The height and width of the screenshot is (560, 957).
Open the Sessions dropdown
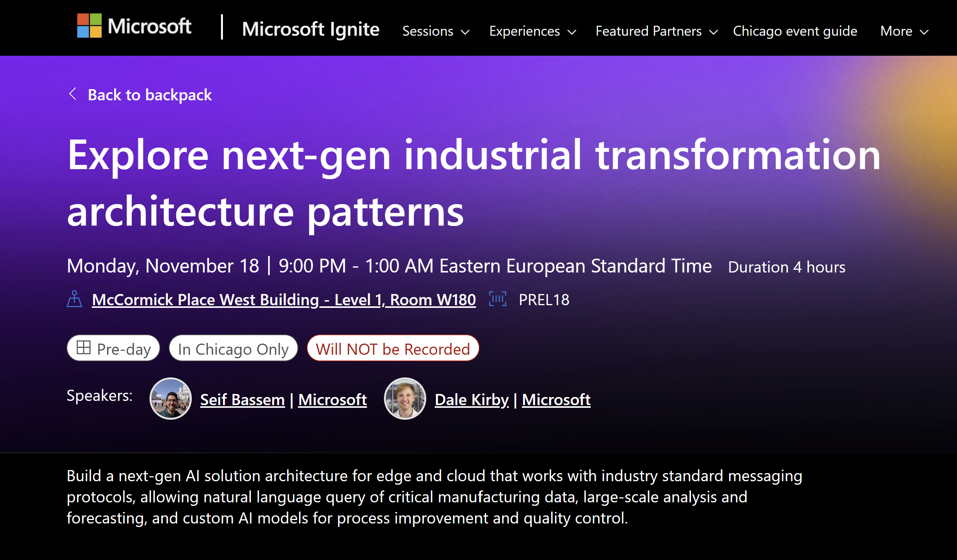point(436,32)
